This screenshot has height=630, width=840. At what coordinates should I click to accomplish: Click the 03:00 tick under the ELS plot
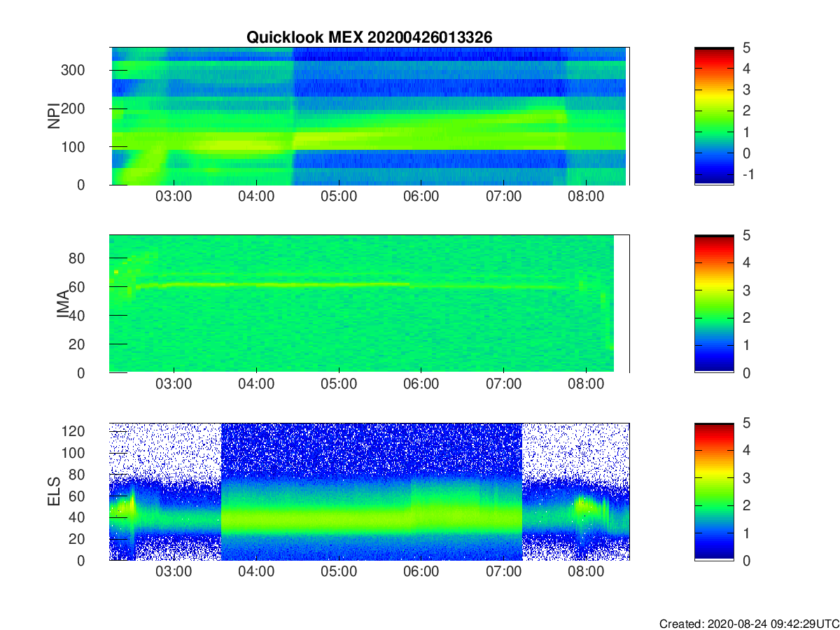tap(174, 572)
